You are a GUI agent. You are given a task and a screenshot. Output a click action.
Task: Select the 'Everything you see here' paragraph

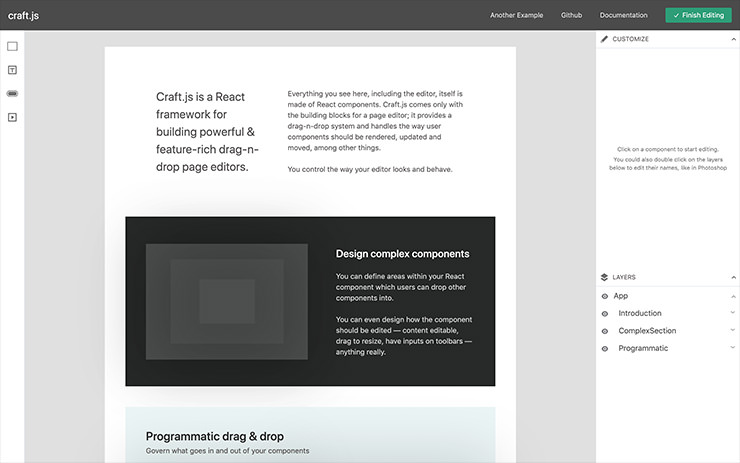(375, 121)
